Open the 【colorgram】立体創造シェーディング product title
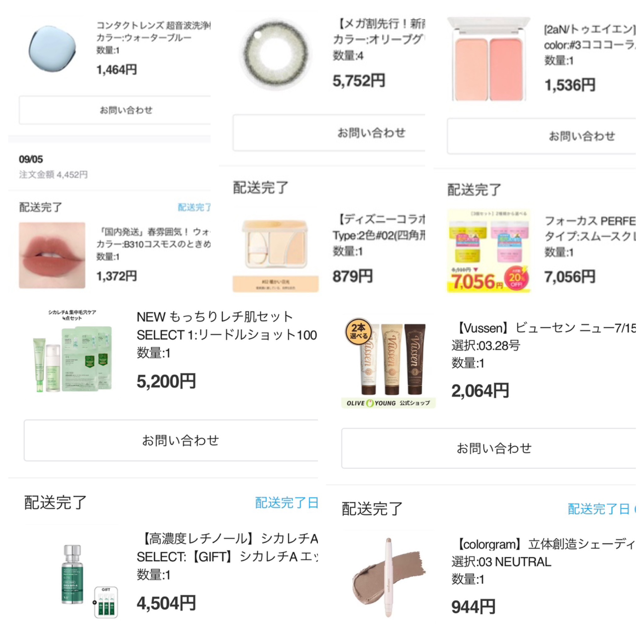This screenshot has width=644, height=644. point(544,544)
